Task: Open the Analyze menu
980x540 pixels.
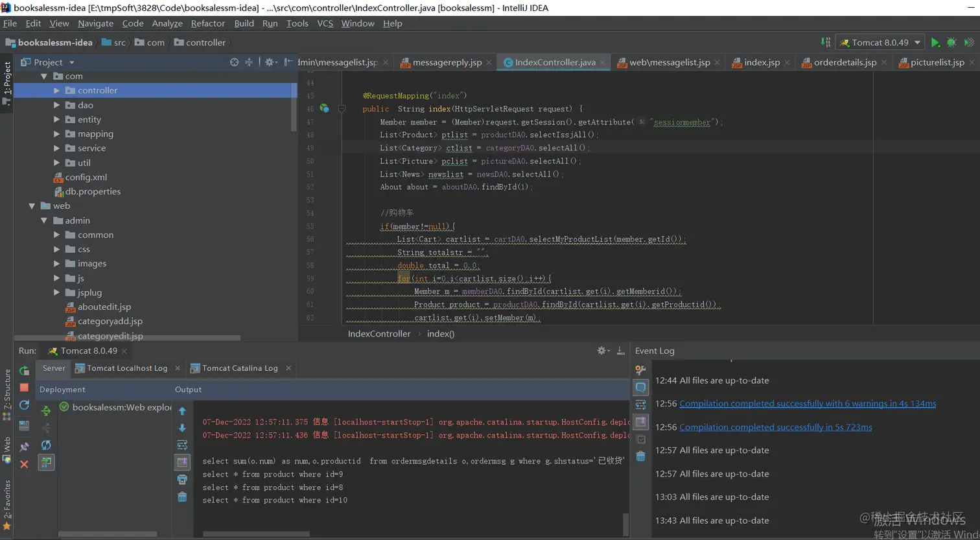Action: coord(167,23)
